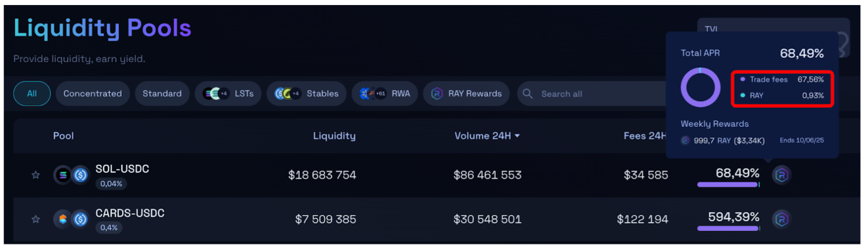Click the RAY reward icon in SOL-USDC row
This screenshot has height=249, width=868.
pos(781,175)
